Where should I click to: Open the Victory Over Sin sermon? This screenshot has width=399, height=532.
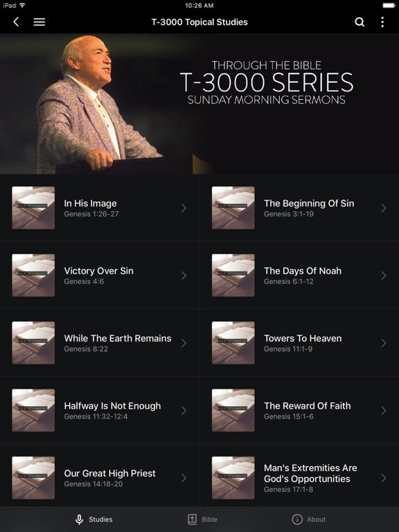click(100, 275)
